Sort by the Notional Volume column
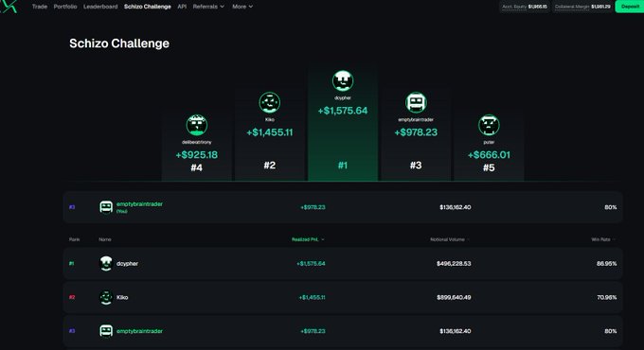Viewport: 644px width, 350px height. tap(449, 239)
